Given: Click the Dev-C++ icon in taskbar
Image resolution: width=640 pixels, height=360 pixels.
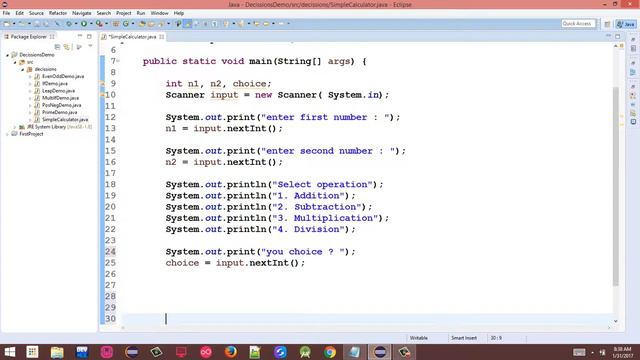Looking at the screenshot, I should [x=82, y=352].
